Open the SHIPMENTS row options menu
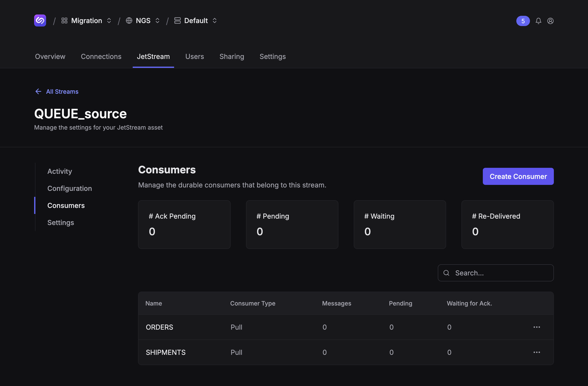 (x=537, y=352)
